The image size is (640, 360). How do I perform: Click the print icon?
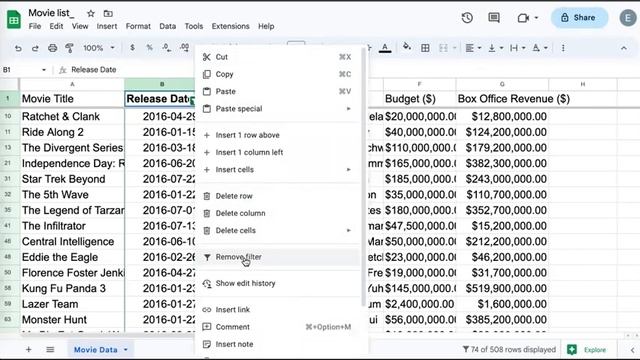52,48
